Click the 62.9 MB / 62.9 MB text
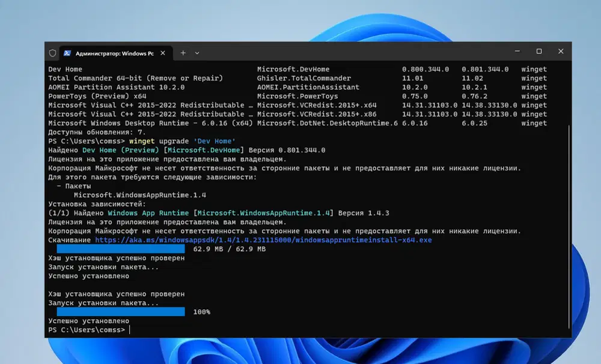The height and width of the screenshot is (364, 601). coord(229,249)
